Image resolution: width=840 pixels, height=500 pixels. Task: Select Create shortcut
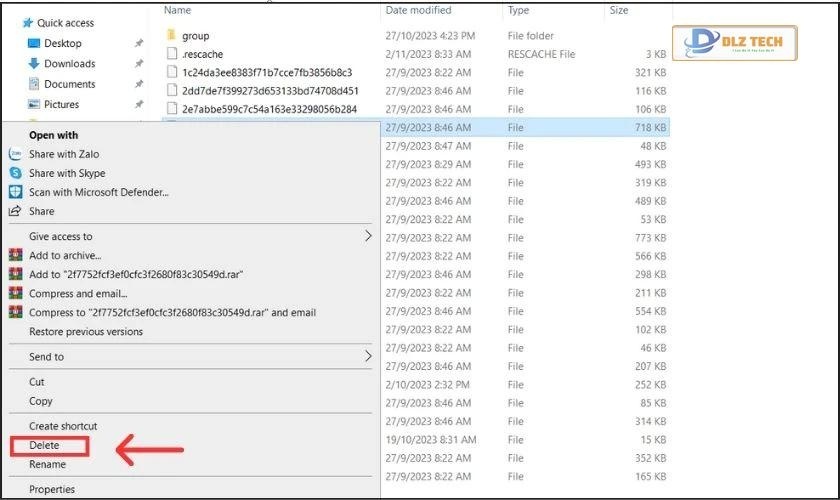63,426
